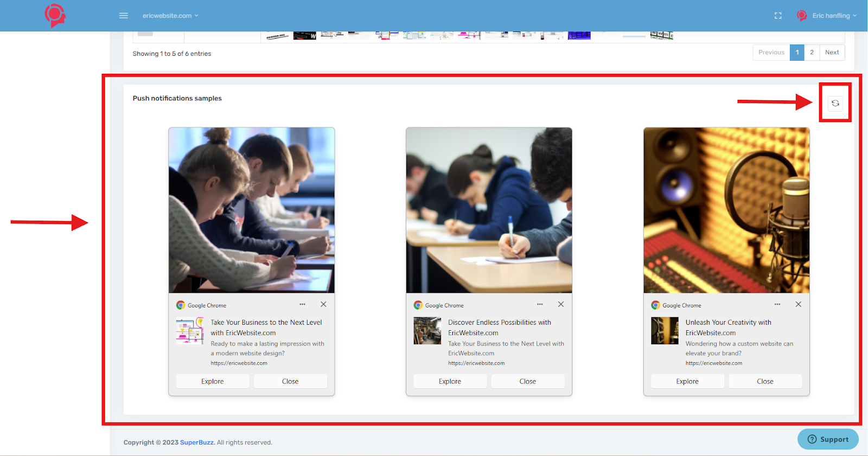Screen dimensions: 868x456
Task: Open the SuperBuzz link in footer
Action: (197, 442)
